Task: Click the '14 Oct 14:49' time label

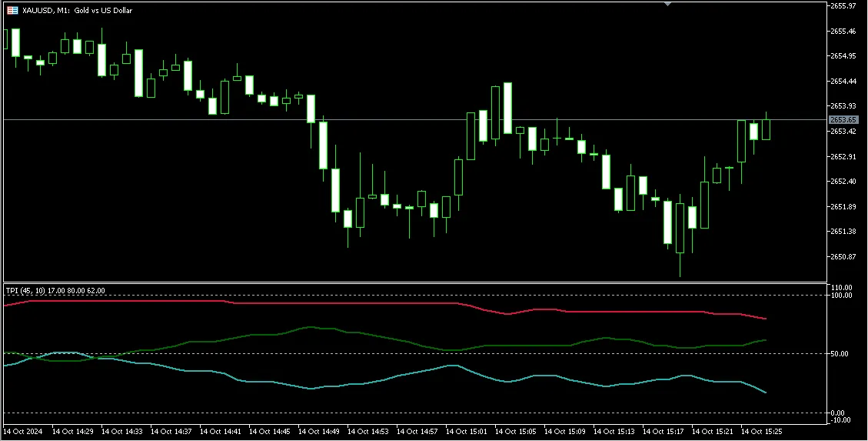Action: pos(319,431)
